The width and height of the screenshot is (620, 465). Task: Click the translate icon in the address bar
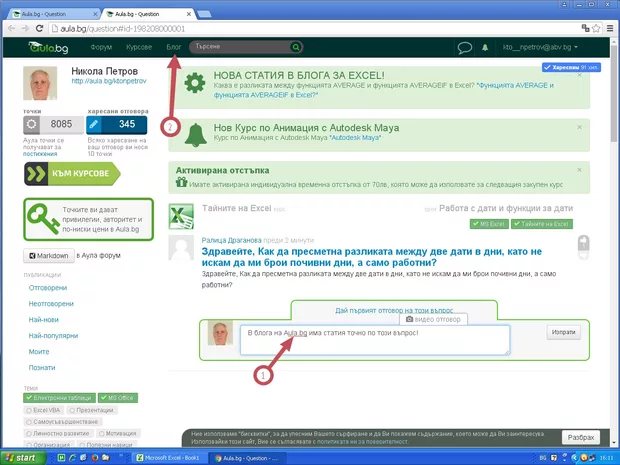coord(586,28)
